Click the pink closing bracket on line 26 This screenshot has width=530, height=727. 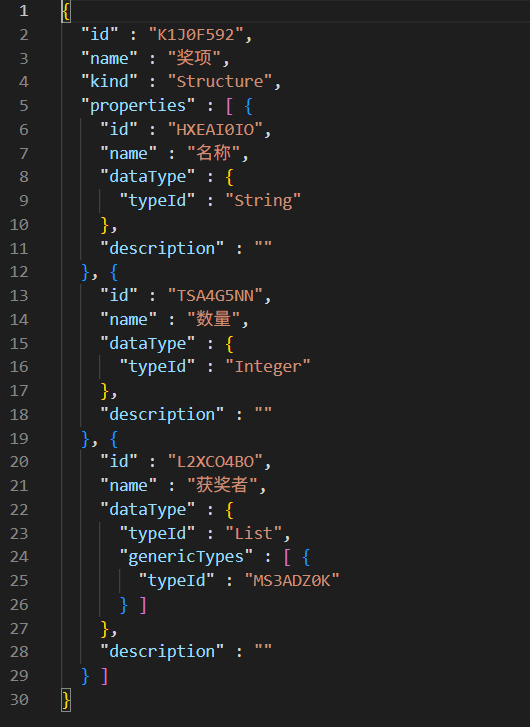click(143, 605)
